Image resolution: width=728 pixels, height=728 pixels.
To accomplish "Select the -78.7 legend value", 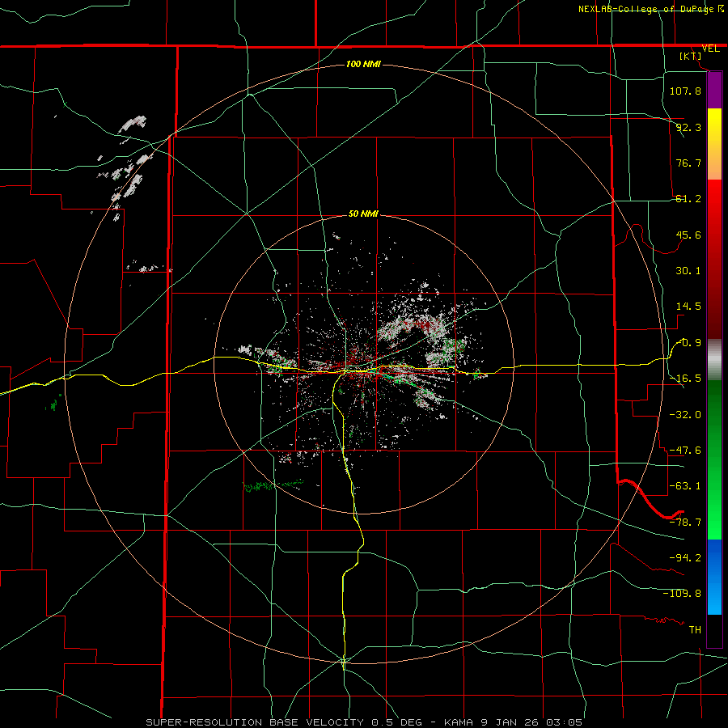I will pos(685,523).
